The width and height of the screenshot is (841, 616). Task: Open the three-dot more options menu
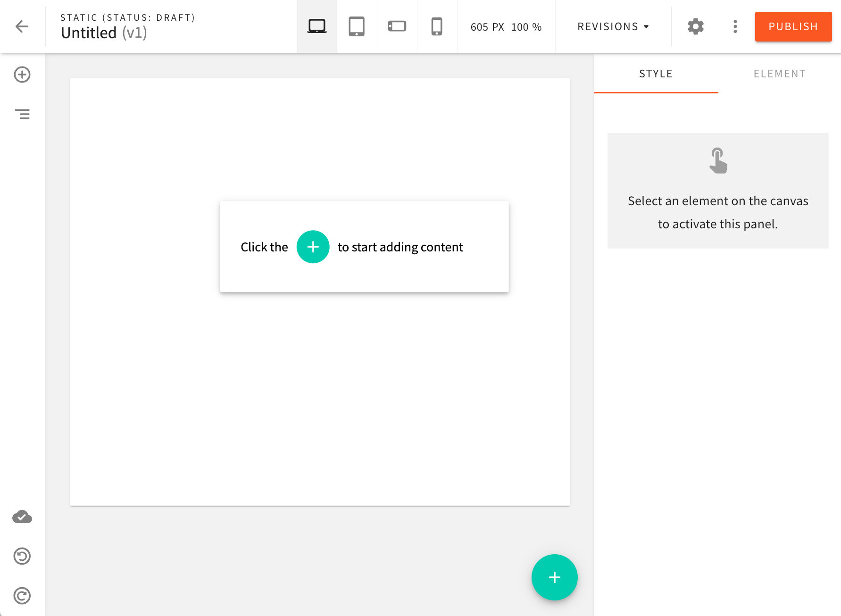click(x=735, y=26)
